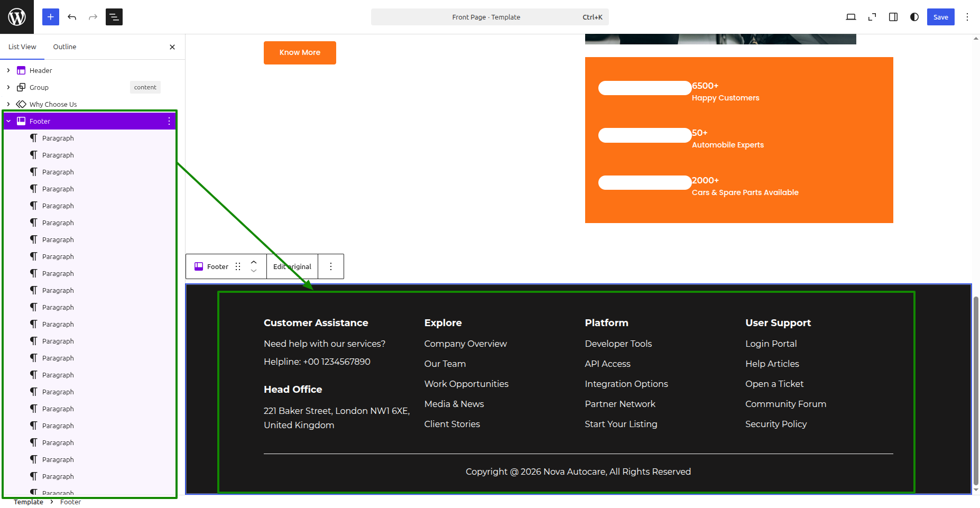The width and height of the screenshot is (980, 508).
Task: Click Edit original in block toolbar
Action: [x=292, y=266]
